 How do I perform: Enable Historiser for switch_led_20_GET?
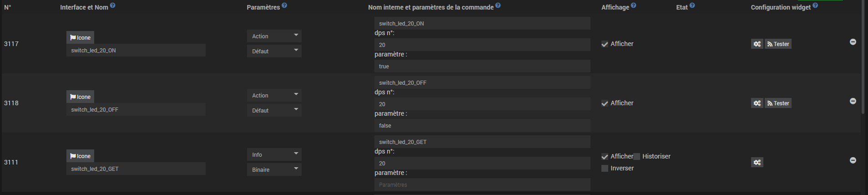(x=637, y=156)
